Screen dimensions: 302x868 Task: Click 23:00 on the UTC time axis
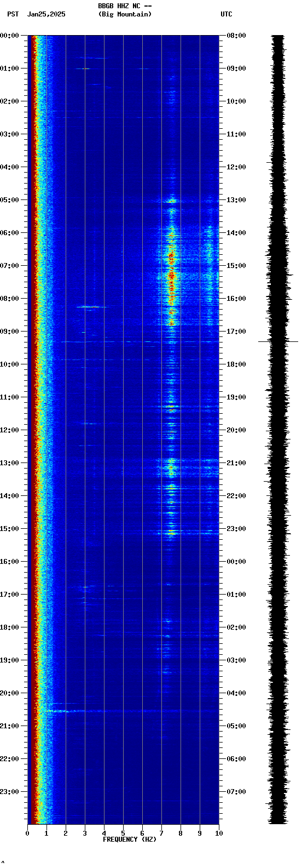coord(236,529)
